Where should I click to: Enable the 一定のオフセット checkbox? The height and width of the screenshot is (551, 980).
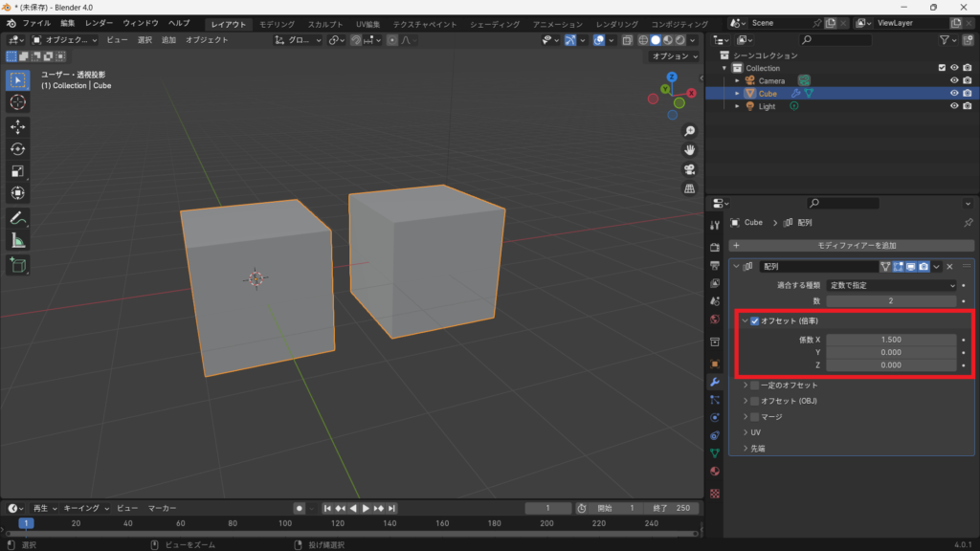coord(754,386)
